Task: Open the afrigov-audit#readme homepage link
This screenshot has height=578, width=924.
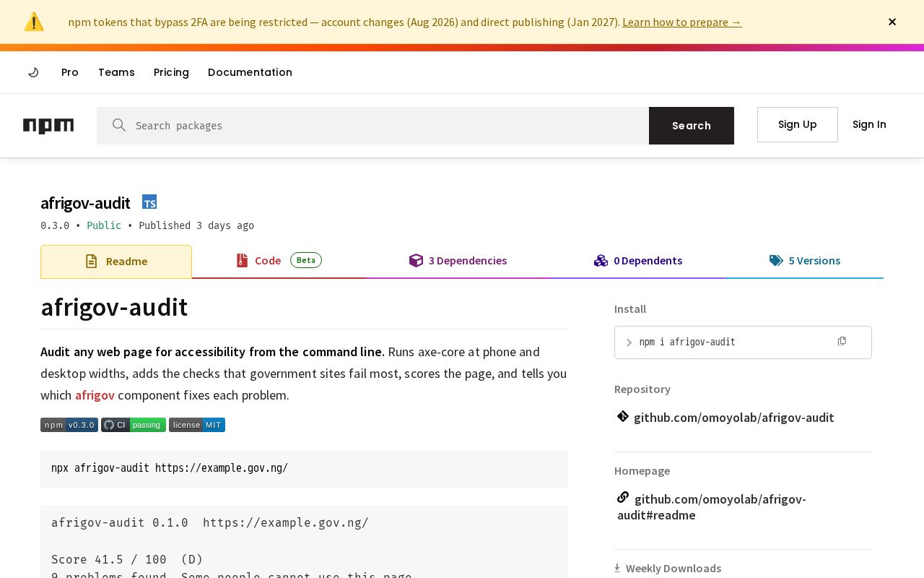Action: pyautogui.click(x=712, y=507)
